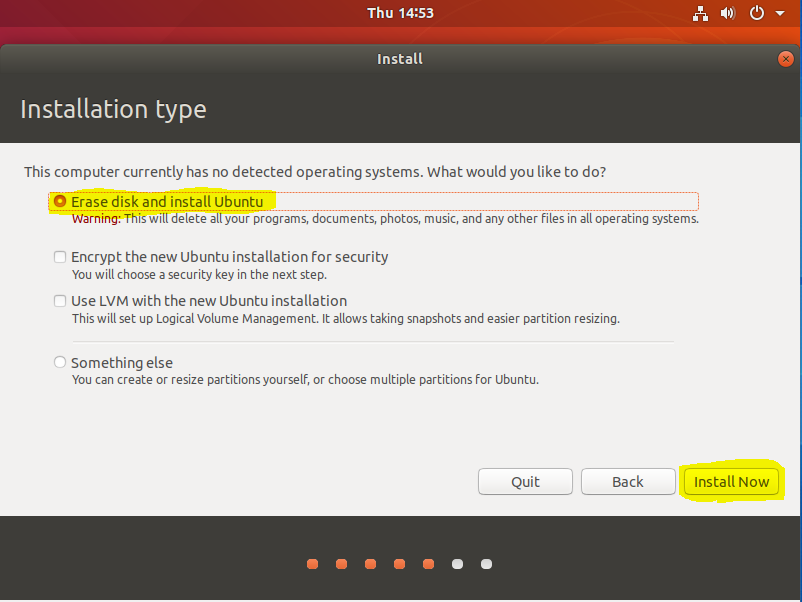Close the Install window
This screenshot has height=602, width=802.
click(786, 59)
